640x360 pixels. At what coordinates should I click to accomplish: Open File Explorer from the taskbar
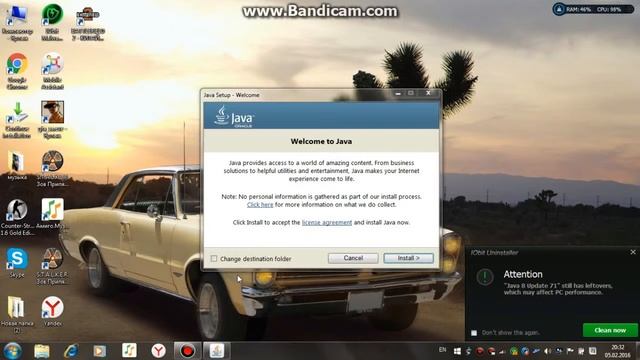(x=42, y=351)
